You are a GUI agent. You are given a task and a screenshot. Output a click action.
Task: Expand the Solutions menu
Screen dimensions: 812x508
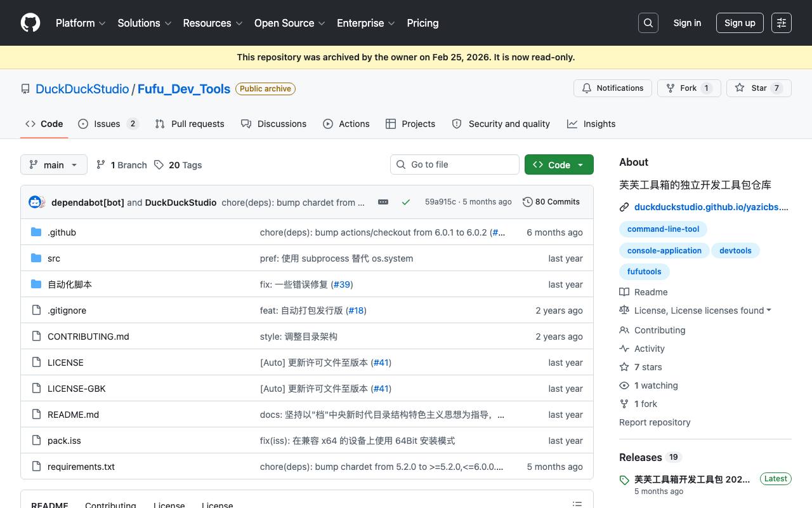click(145, 23)
